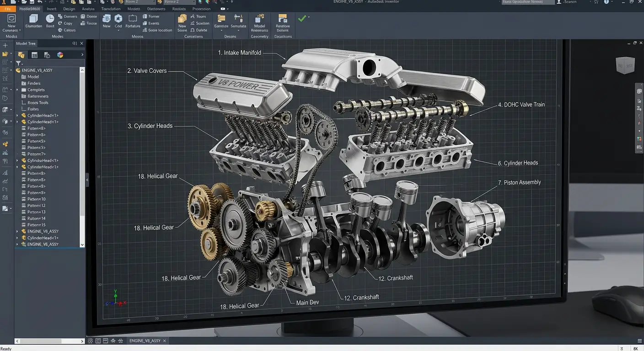Switch to the Translation ribbon tab

pyautogui.click(x=111, y=9)
